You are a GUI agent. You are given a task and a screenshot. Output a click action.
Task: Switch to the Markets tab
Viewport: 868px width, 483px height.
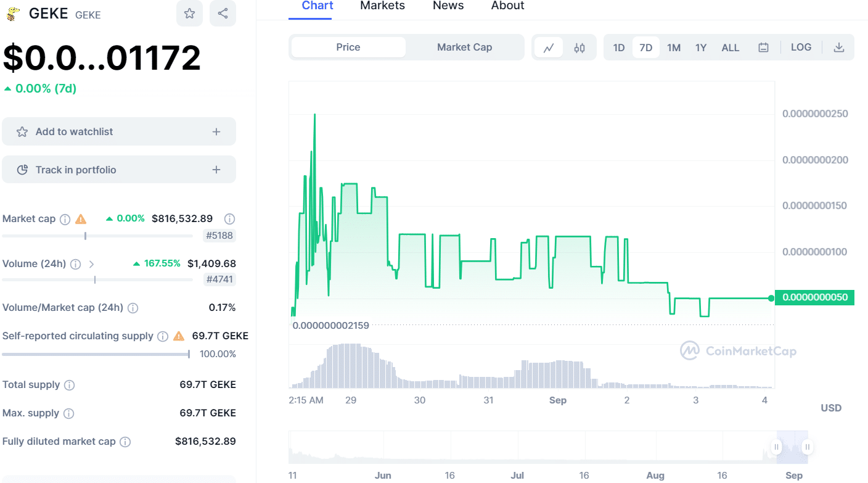coord(382,6)
